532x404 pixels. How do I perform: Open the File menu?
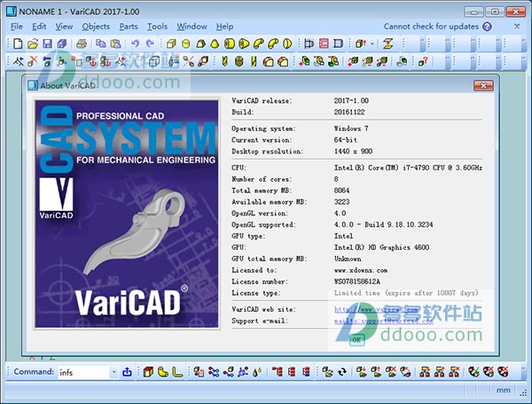17,27
